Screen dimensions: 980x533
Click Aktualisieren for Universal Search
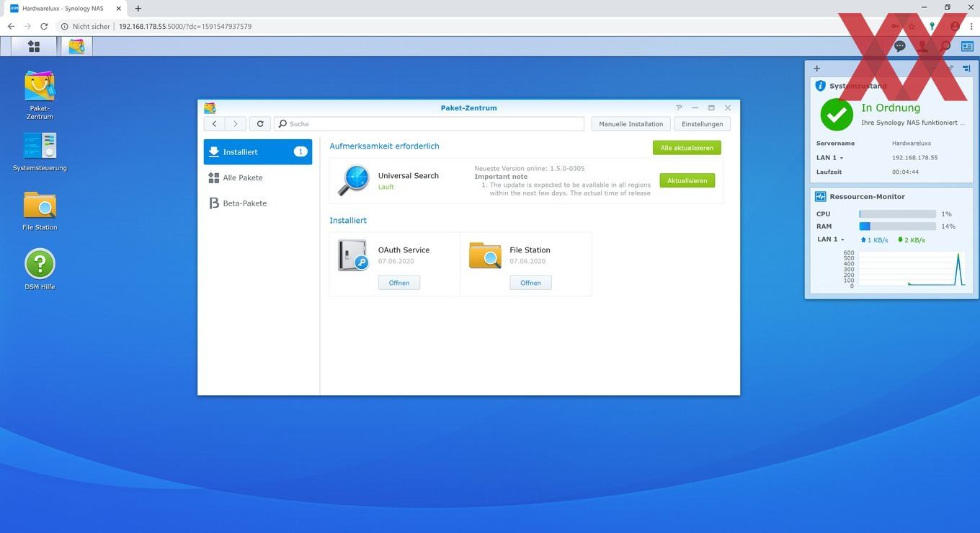[687, 180]
